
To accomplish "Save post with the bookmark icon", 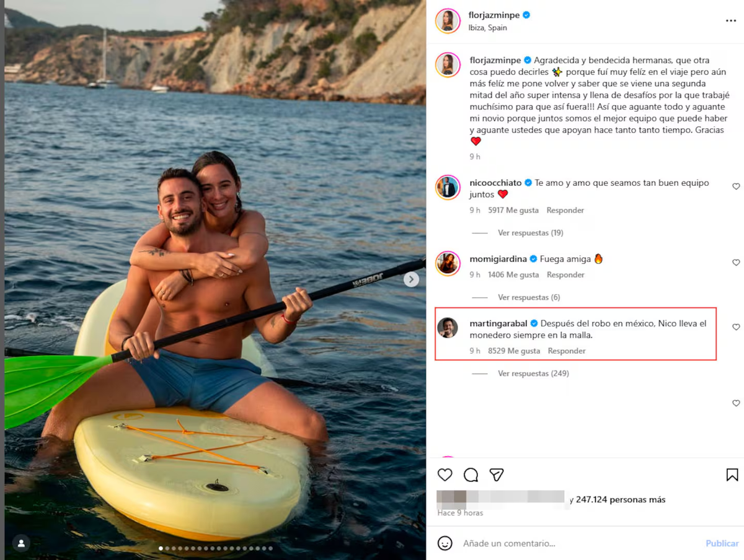I will pos(732,475).
